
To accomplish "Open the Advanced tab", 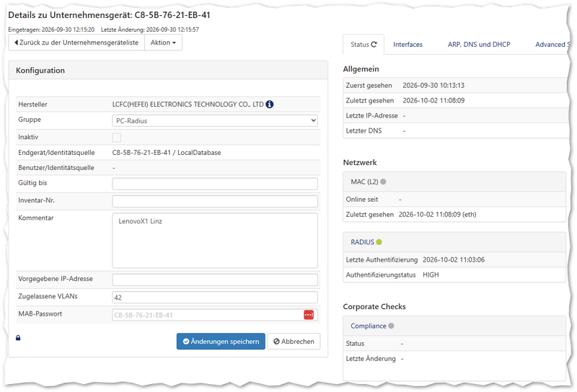I will pyautogui.click(x=552, y=45).
